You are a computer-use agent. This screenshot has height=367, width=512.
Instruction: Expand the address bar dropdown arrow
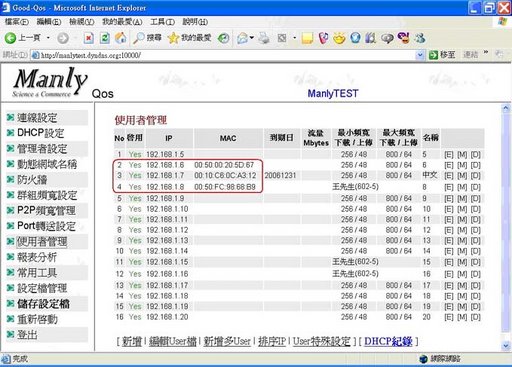[x=420, y=55]
